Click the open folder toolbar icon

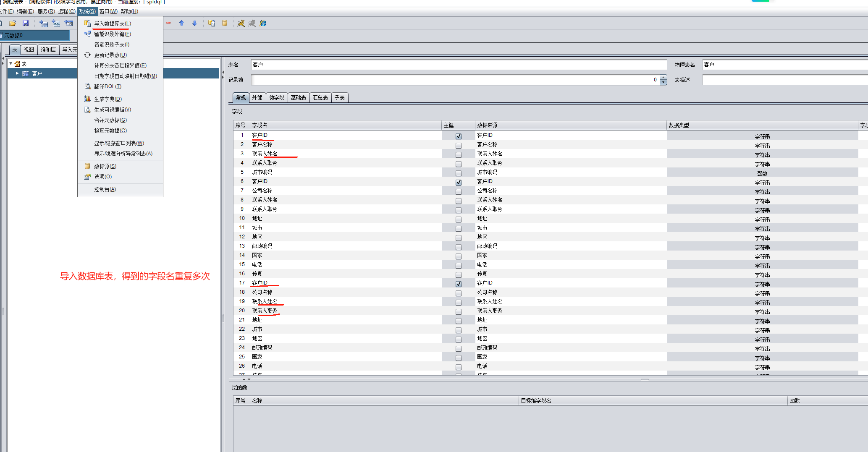coord(13,24)
